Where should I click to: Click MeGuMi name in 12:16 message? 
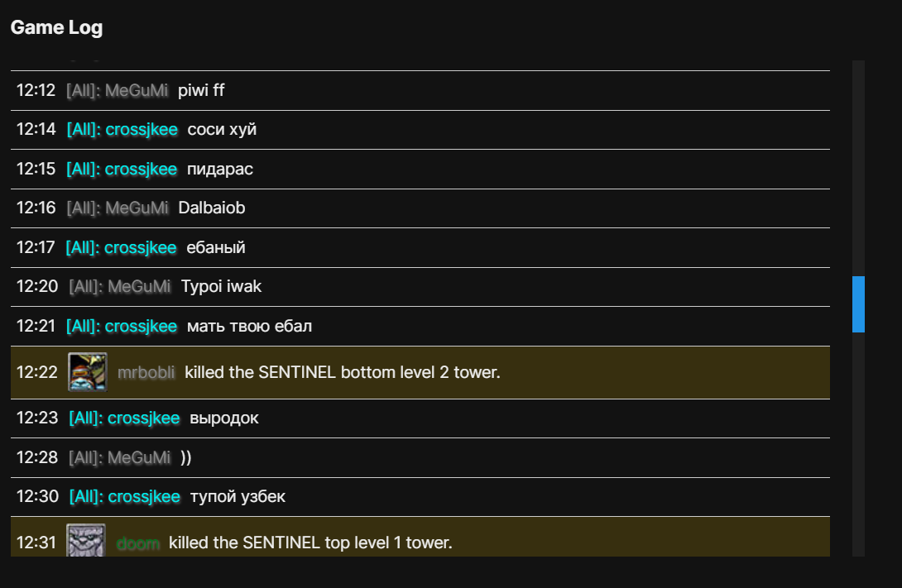point(137,208)
